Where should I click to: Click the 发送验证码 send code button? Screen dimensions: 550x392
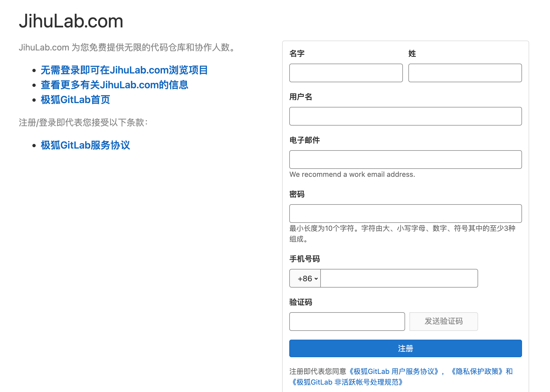[444, 322]
